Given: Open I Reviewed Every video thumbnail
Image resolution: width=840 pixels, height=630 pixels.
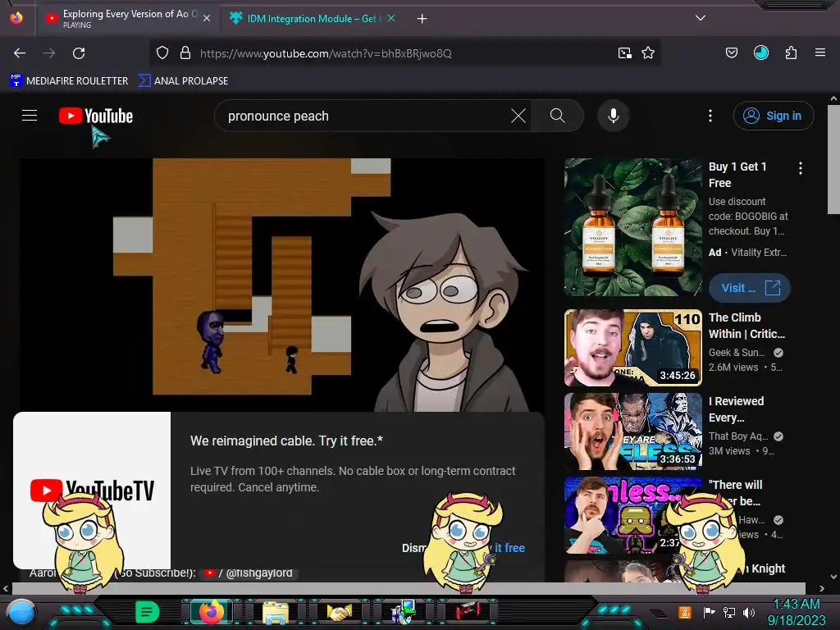Looking at the screenshot, I should pos(632,431).
